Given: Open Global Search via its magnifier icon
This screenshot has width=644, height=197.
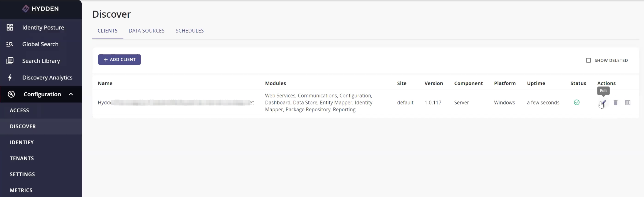Looking at the screenshot, I should tap(10, 44).
